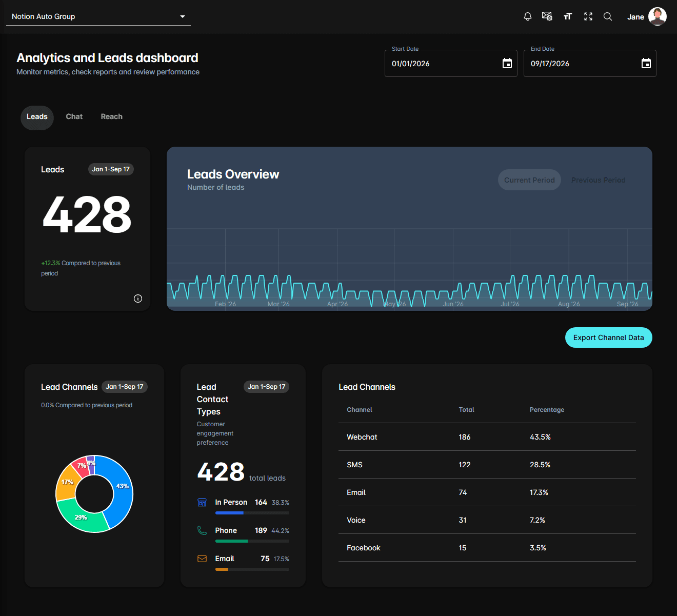Open mail settings envelope icon
This screenshot has height=616, width=677.
click(x=547, y=17)
